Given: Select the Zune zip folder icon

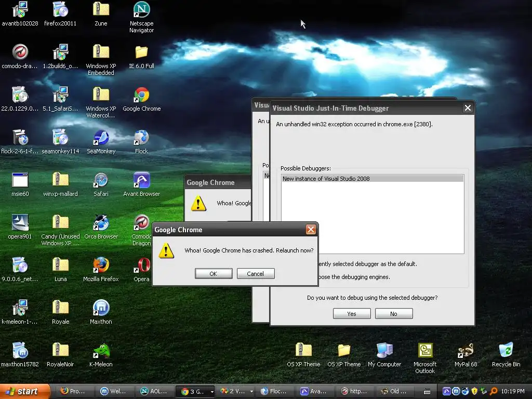Looking at the screenshot, I should [101, 14].
